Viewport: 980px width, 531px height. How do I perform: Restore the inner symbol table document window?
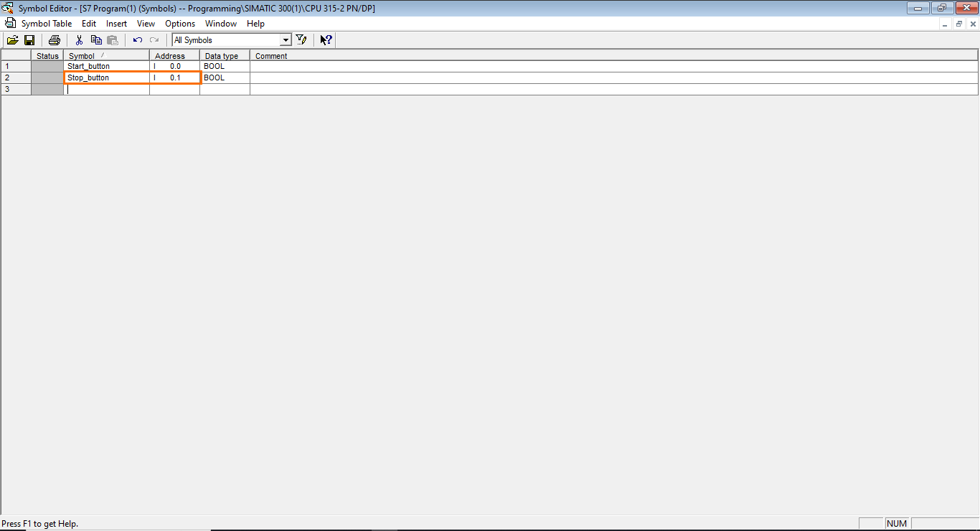(x=959, y=24)
